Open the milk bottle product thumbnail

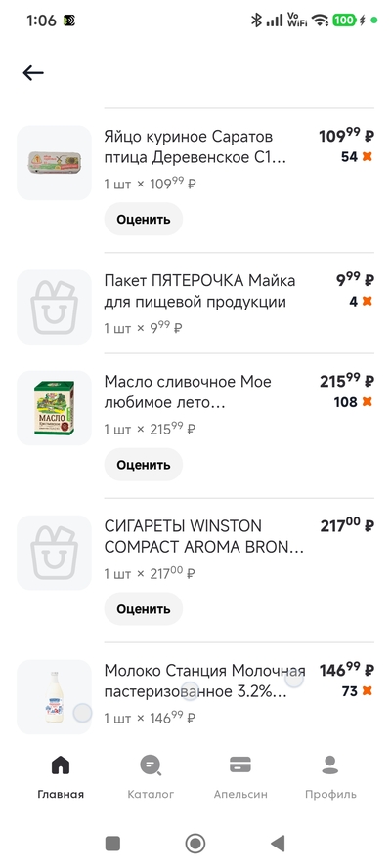55,697
